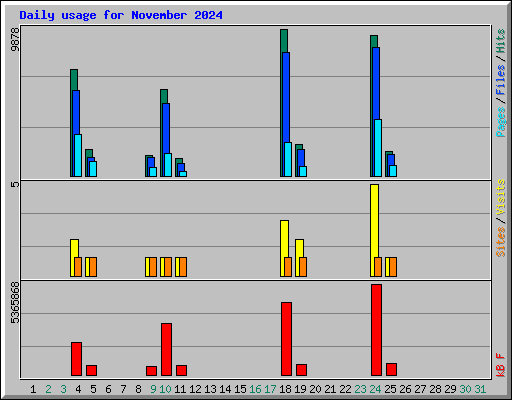Click the 5365868 KB axis label
This screenshot has width=512, height=400.
pyautogui.click(x=15, y=303)
